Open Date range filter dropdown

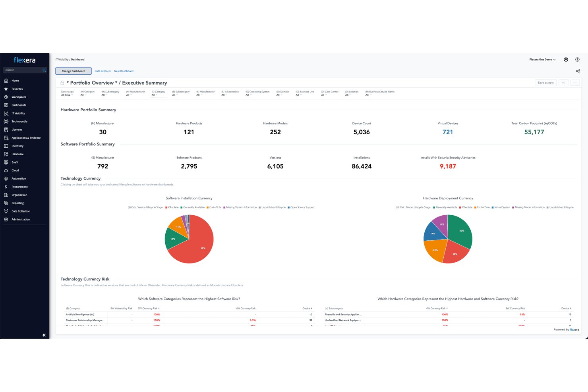point(68,93)
